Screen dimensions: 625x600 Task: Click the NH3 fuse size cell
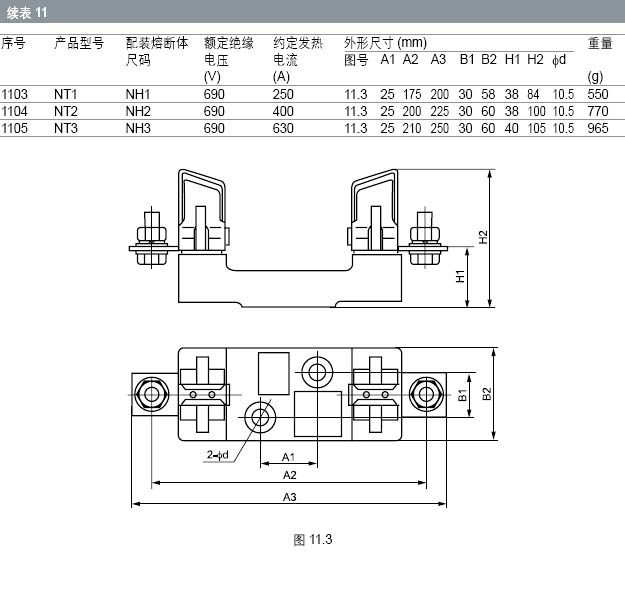[138, 128]
